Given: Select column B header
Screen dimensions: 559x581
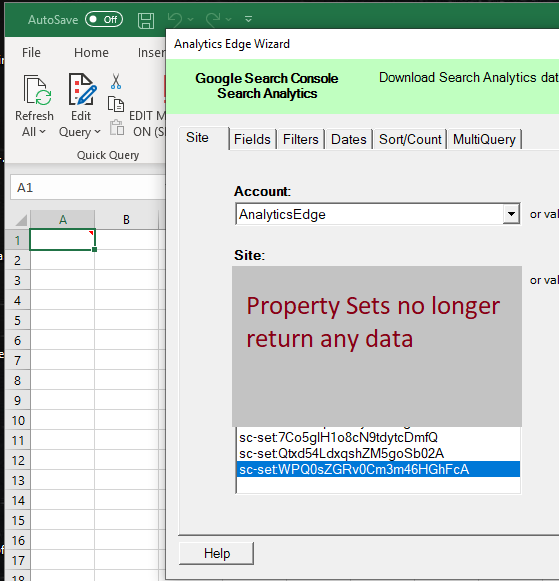Looking at the screenshot, I should coord(126,220).
